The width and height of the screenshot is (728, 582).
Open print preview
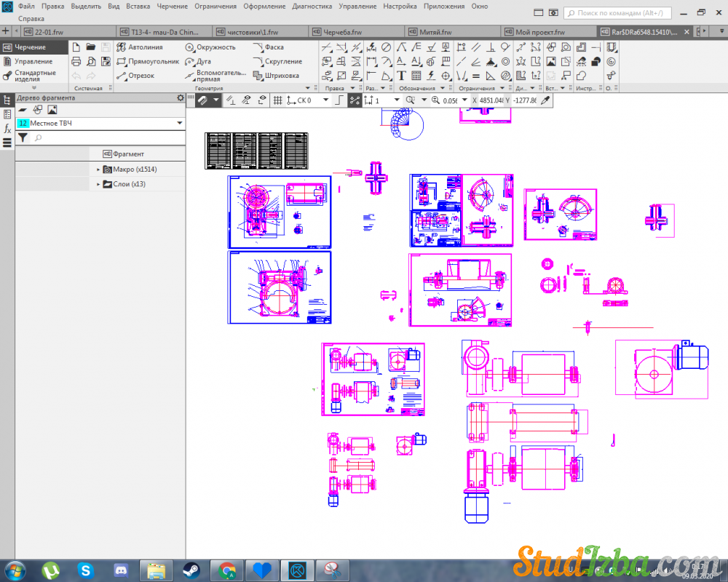[x=91, y=61]
